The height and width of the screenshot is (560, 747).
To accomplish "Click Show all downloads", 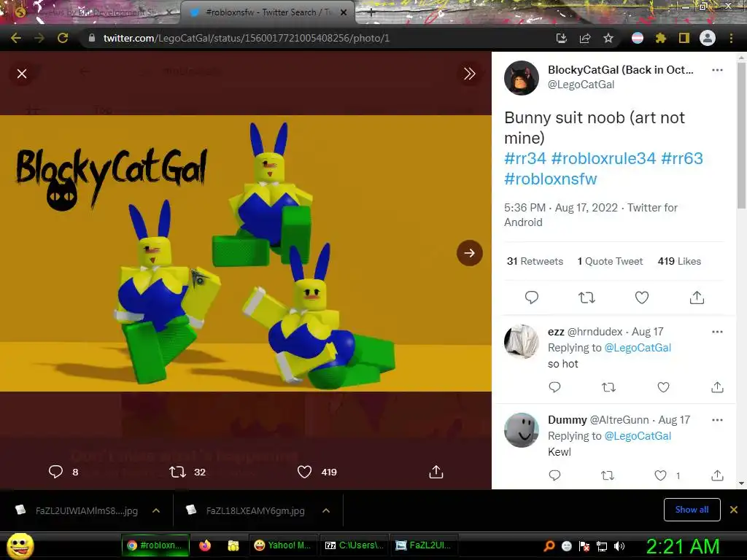I will [692, 510].
